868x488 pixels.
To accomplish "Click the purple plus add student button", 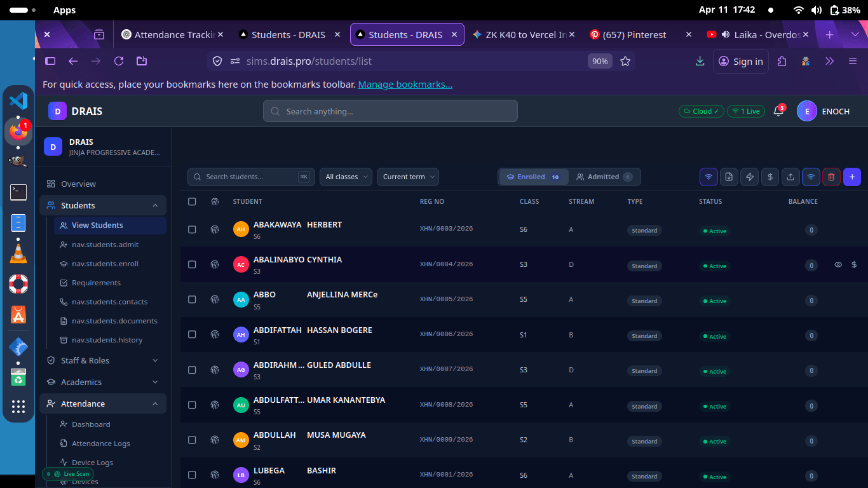I will 852,177.
